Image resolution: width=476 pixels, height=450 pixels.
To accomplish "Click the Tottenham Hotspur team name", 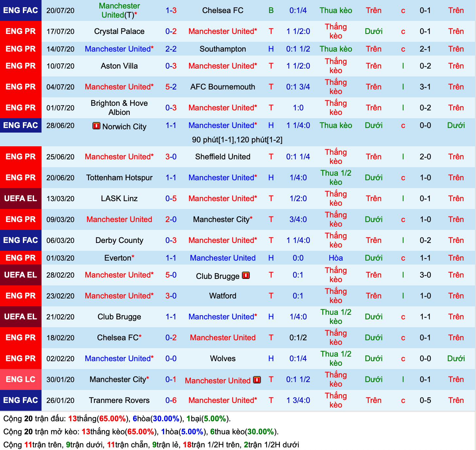I will [x=119, y=178].
